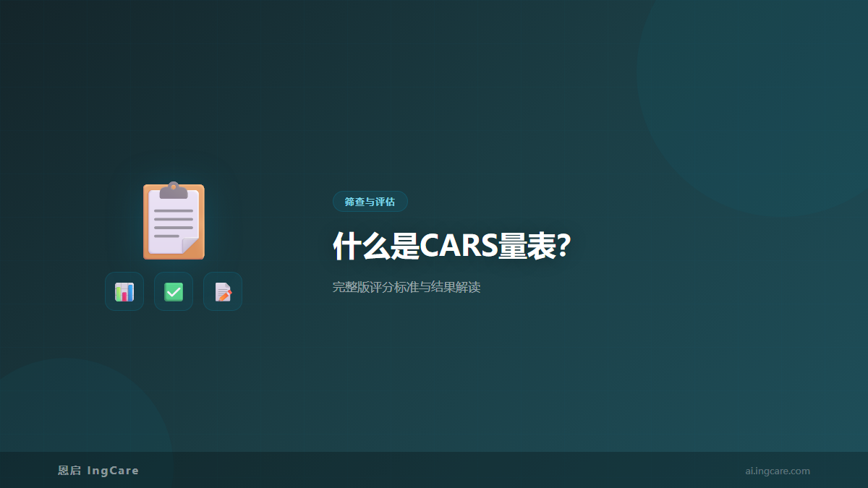Click the title 什么是CARS量表?
868x488 pixels.
coord(452,247)
